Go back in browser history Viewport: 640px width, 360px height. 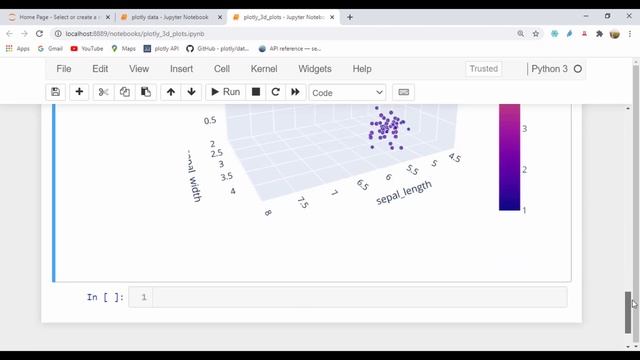9,34
